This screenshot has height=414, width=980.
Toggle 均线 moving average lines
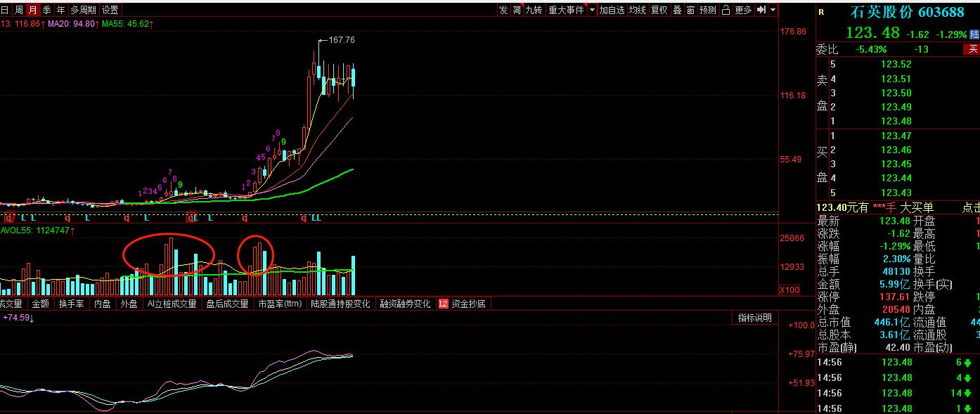point(638,10)
